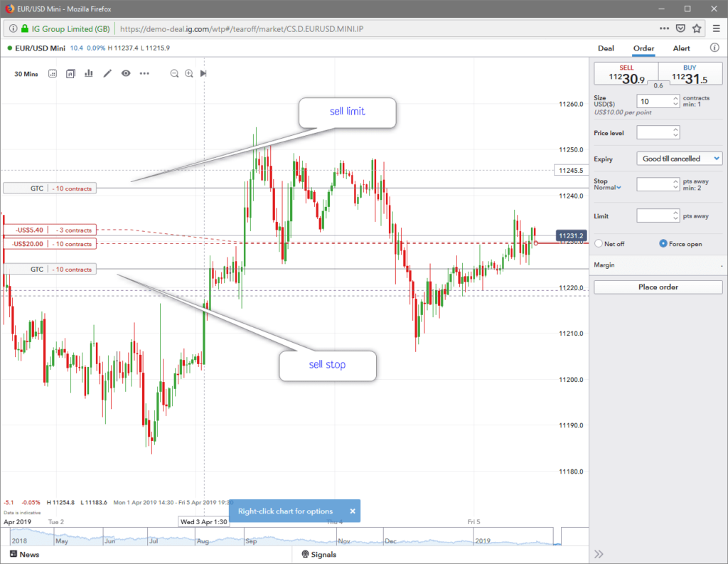The height and width of the screenshot is (564, 728).
Task: Open the three-dots more chart options
Action: click(144, 73)
